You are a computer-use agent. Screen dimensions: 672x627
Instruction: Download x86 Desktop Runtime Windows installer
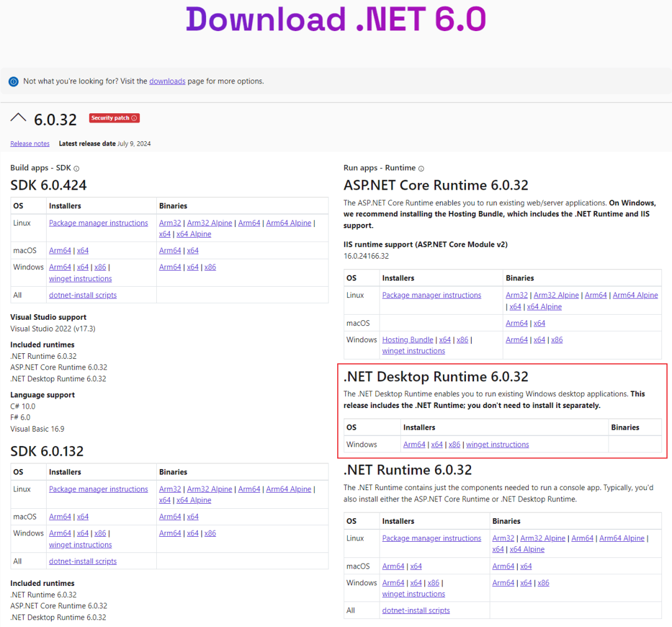[x=454, y=444]
